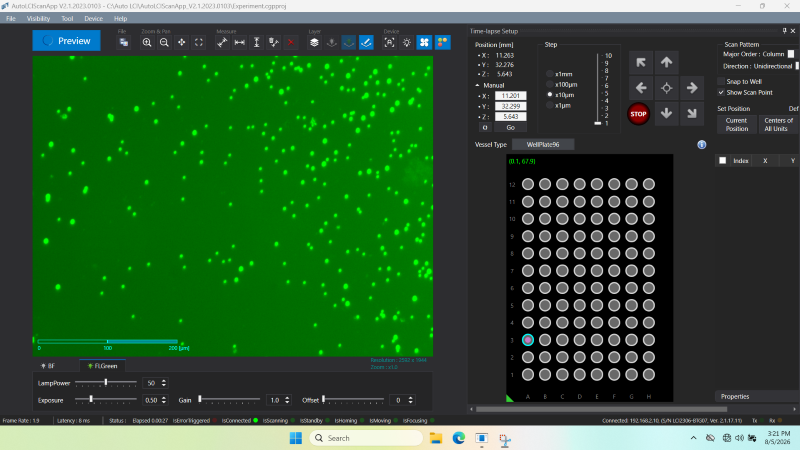Open the Help menu
800x450 pixels.
pyautogui.click(x=120, y=18)
